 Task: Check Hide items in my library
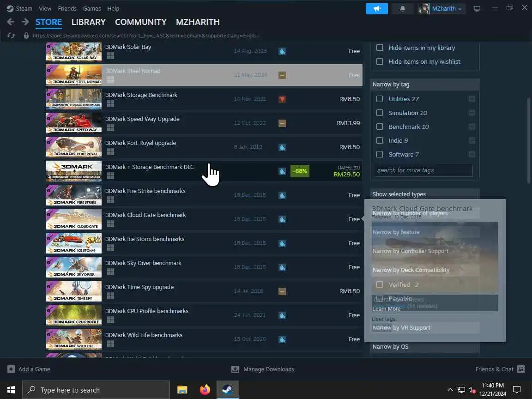point(380,48)
